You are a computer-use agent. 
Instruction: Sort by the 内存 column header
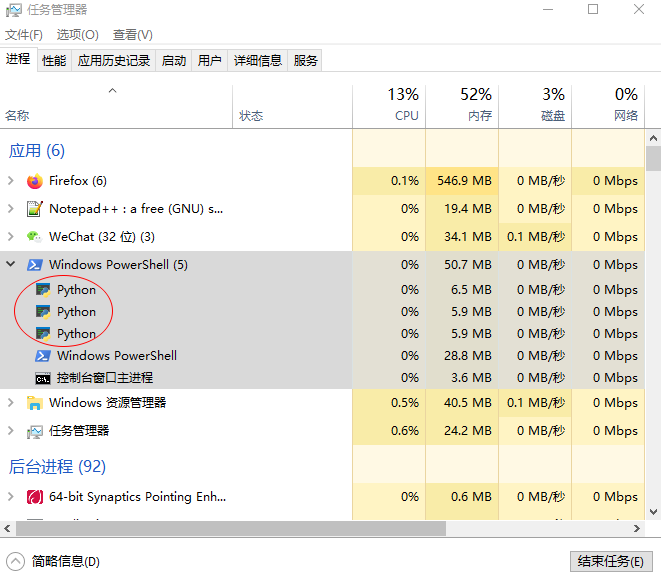point(462,107)
